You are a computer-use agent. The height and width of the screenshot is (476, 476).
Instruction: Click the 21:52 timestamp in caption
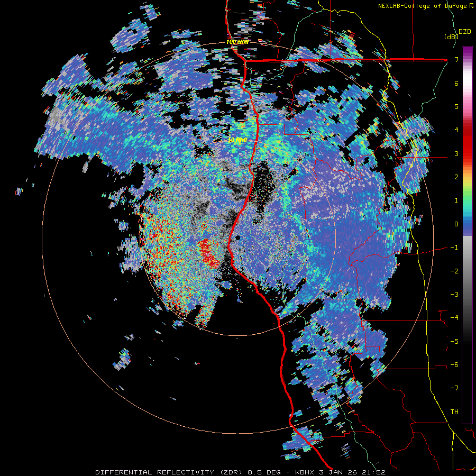pyautogui.click(x=373, y=472)
